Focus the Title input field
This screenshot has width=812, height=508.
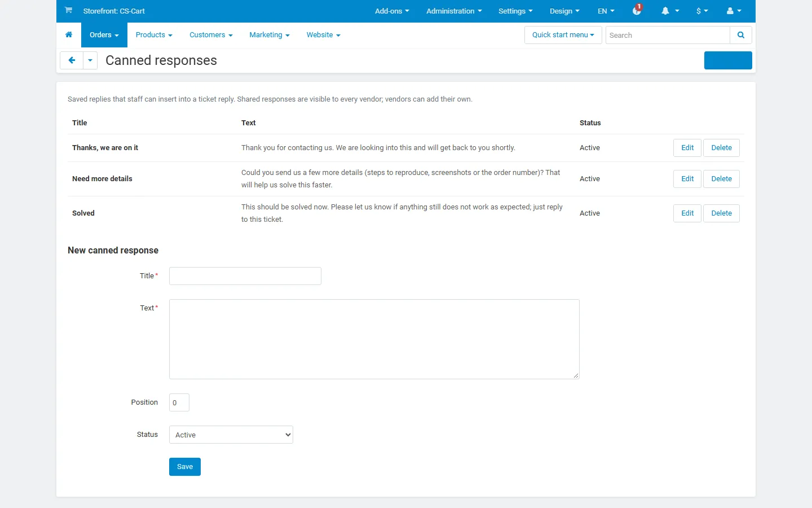click(x=245, y=276)
